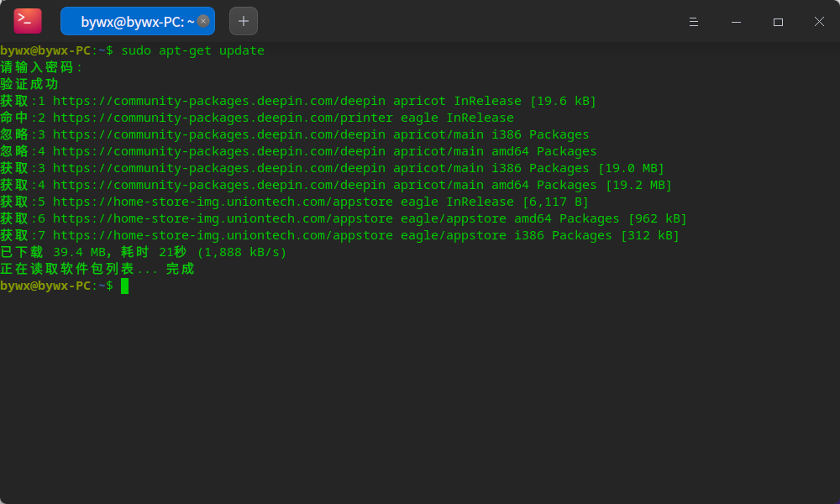
Task: Open the URL on the 忽略:4 line
Action: [218, 152]
